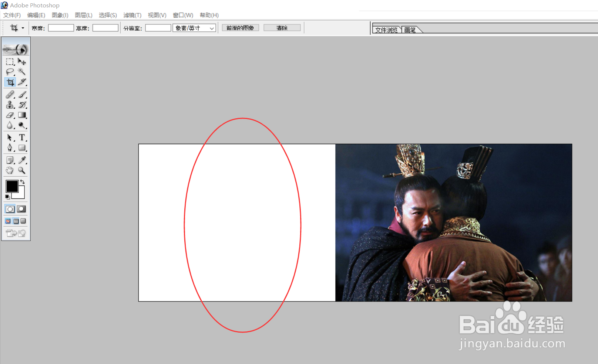Open the 选择(S) menu

tap(108, 15)
